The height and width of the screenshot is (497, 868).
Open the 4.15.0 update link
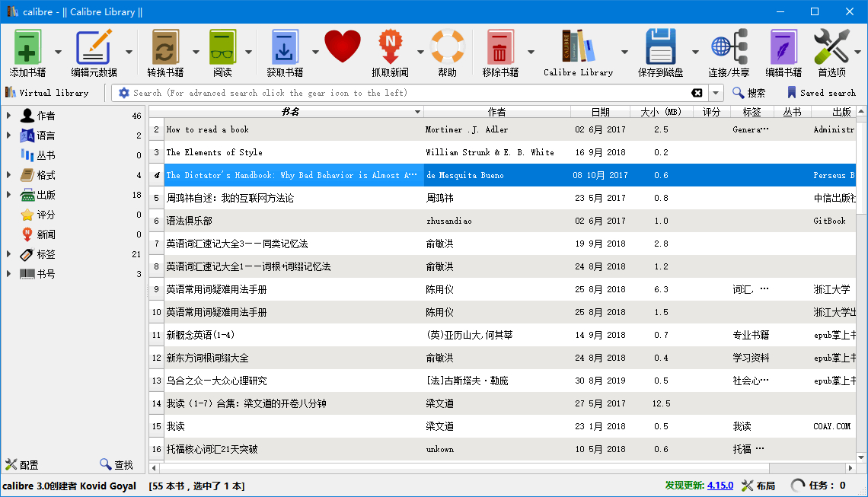[x=720, y=486]
